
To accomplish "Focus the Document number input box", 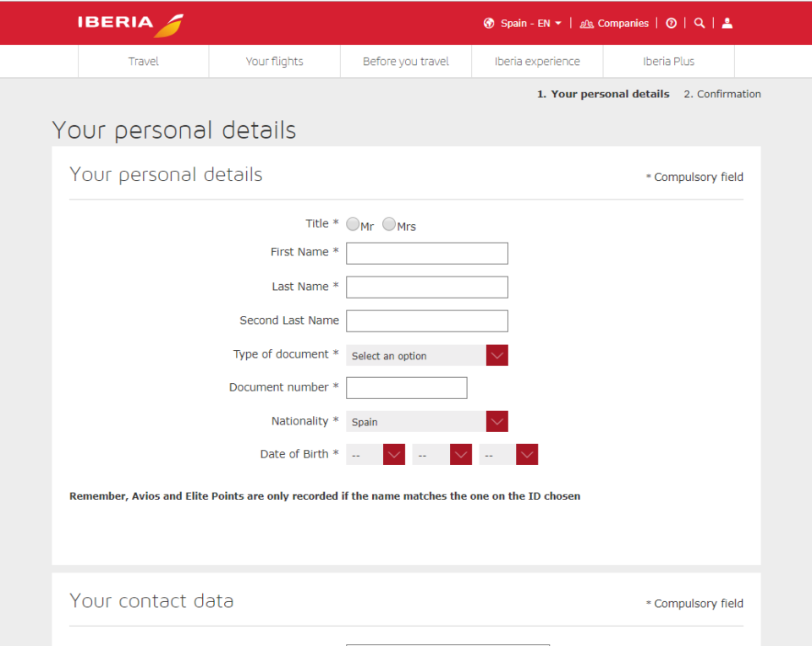I will (x=407, y=388).
